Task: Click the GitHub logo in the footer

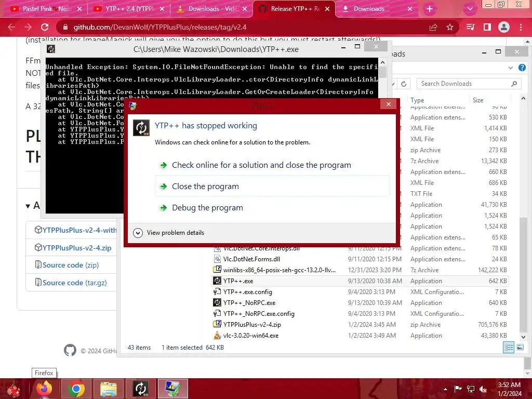Action: click(x=70, y=350)
